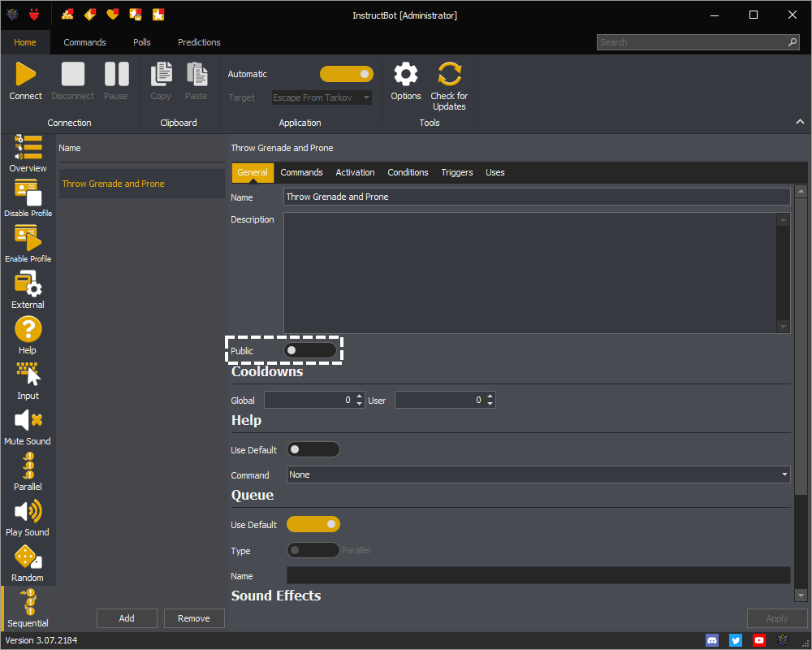This screenshot has width=812, height=650.
Task: Select the Sequential sidebar item
Action: click(28, 609)
